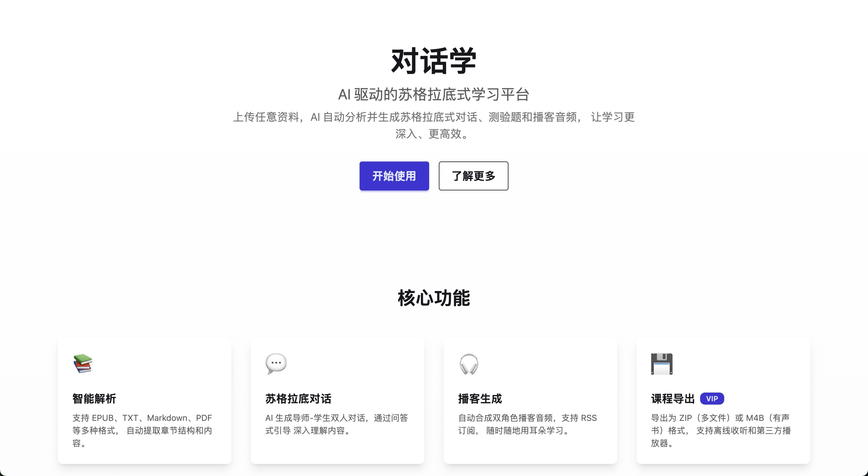Click the headphones icon for 播客生成
Image resolution: width=868 pixels, height=476 pixels.
coord(469,364)
